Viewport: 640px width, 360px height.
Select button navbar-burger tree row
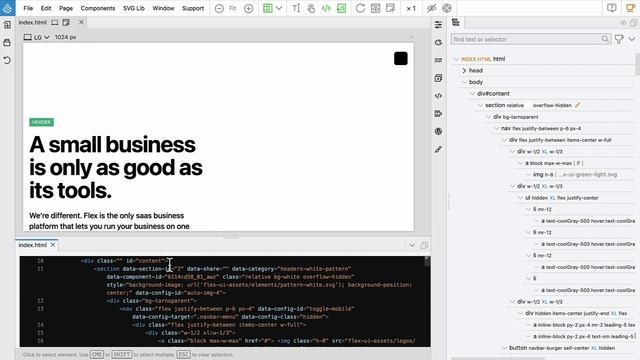(x=562, y=348)
